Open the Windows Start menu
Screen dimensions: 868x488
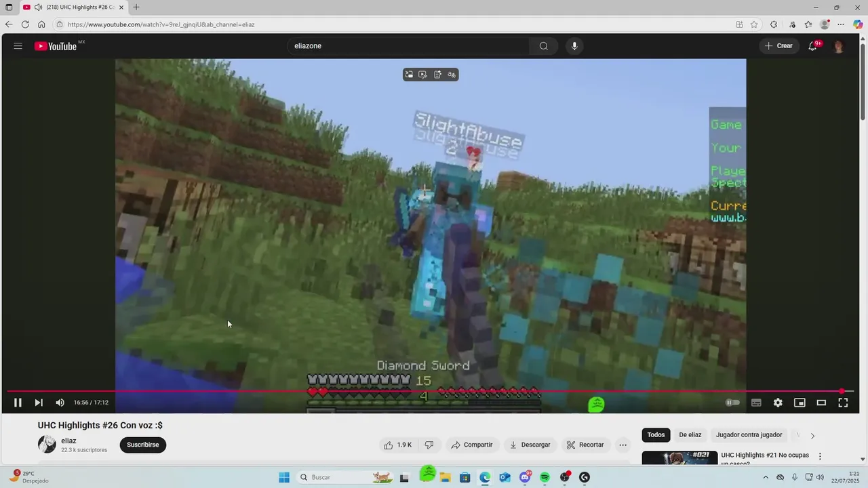click(284, 477)
